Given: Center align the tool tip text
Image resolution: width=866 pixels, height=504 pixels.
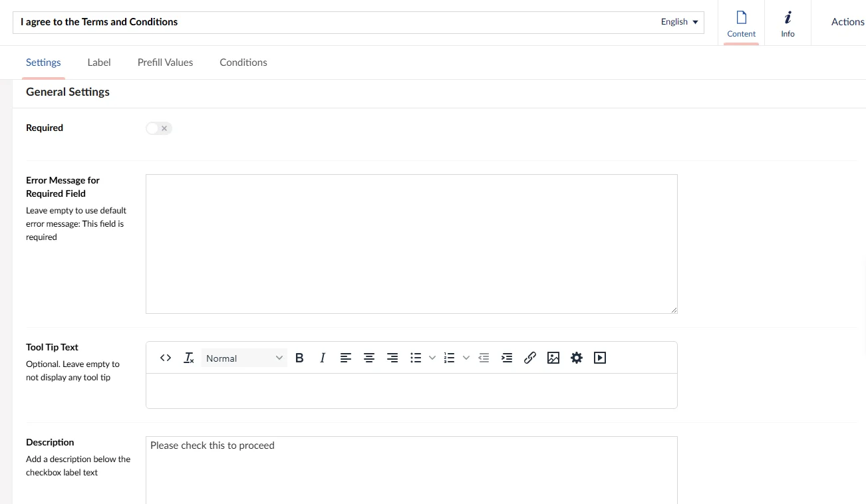Looking at the screenshot, I should [369, 358].
